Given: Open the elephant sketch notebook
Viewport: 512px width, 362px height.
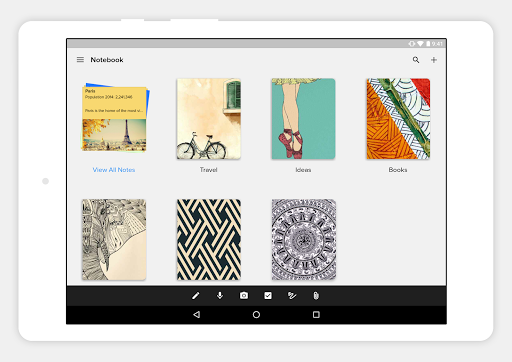Looking at the screenshot, I should coord(114,239).
